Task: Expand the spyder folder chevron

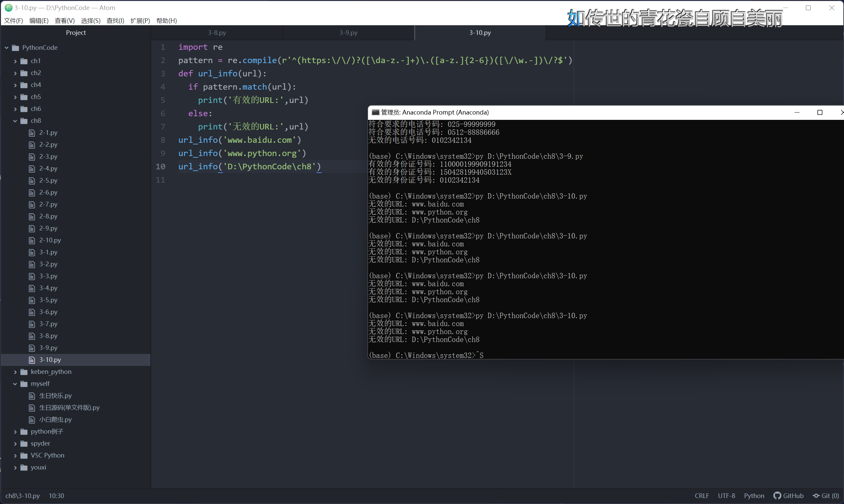Action: tap(15, 444)
